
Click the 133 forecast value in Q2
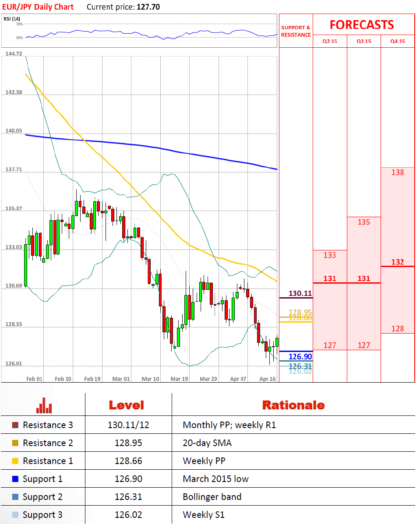(330, 255)
